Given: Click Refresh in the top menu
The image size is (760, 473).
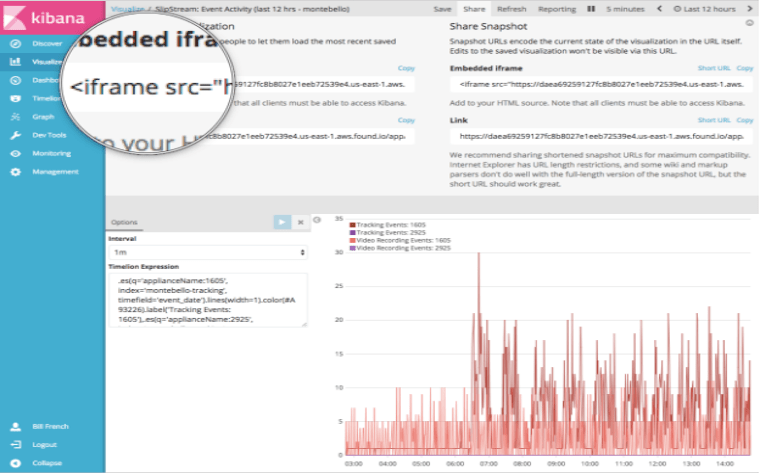Looking at the screenshot, I should (x=511, y=9).
